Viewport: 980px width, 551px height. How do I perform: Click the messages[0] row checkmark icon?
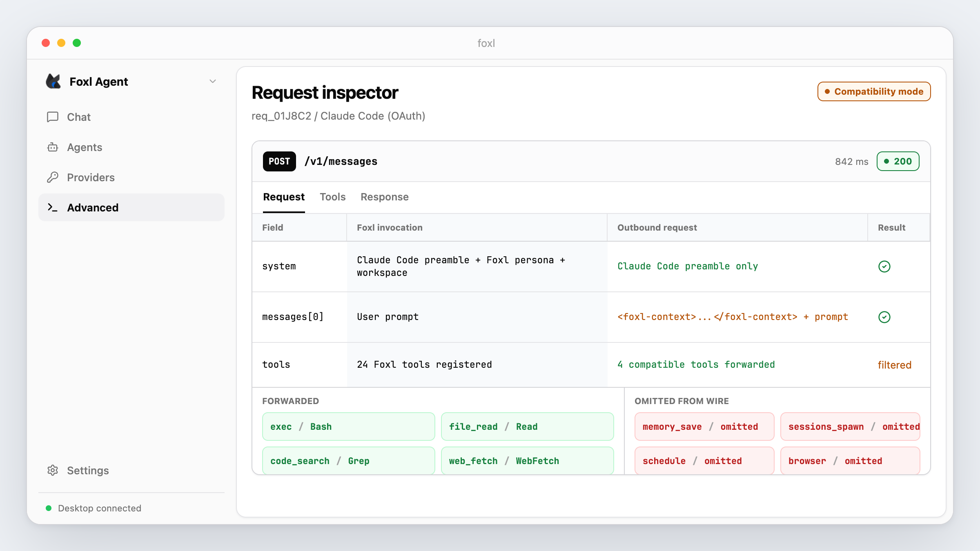tap(884, 317)
